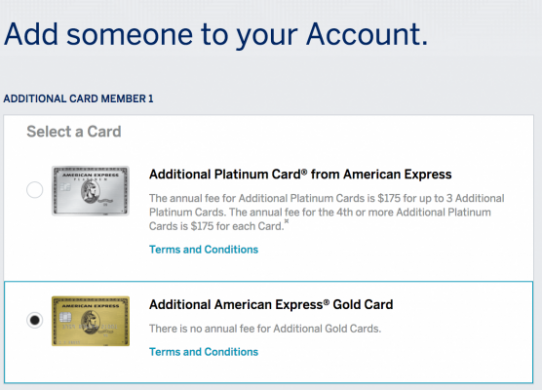Click the no annual fee Gold Cards text

(x=265, y=328)
